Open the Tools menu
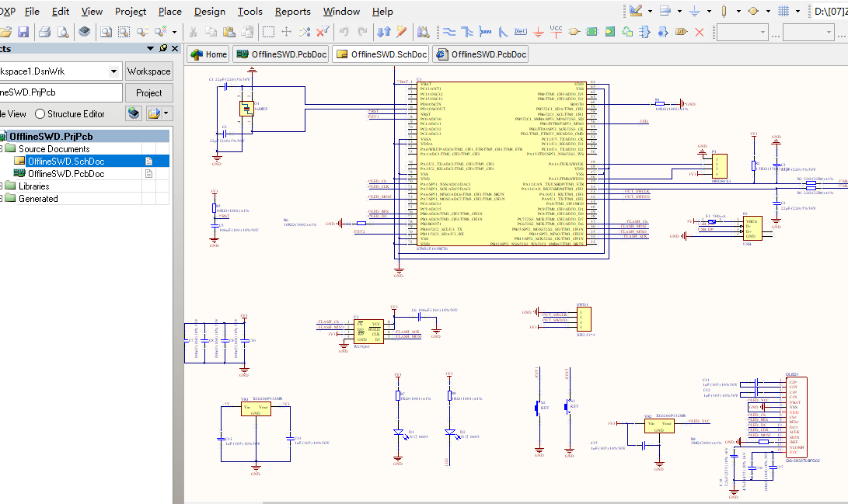The height and width of the screenshot is (504, 848). 250,12
